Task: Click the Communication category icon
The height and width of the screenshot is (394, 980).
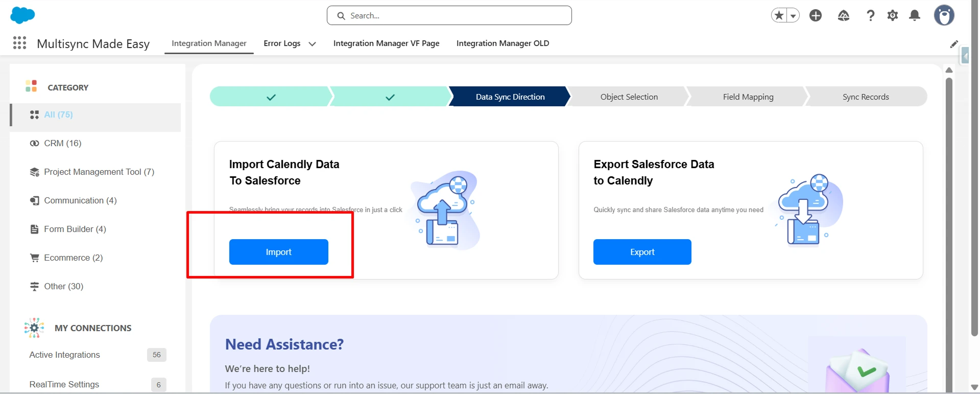Action: pyautogui.click(x=34, y=200)
